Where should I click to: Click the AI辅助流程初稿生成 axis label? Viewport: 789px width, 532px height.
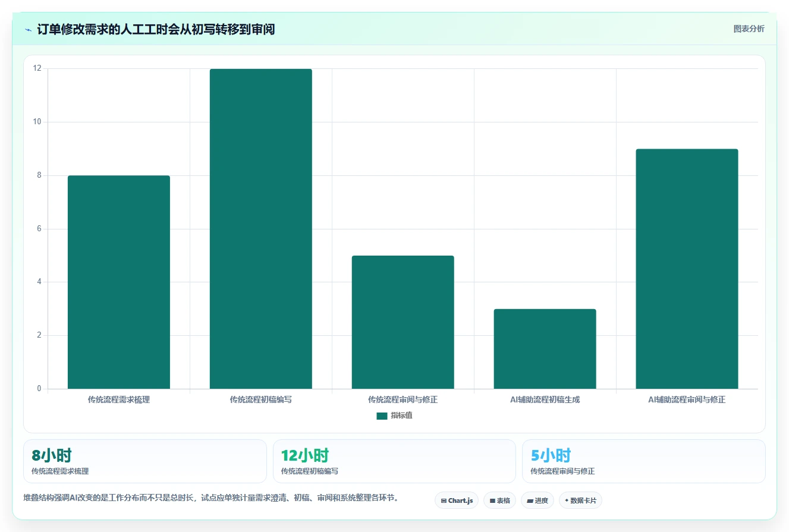(545, 400)
